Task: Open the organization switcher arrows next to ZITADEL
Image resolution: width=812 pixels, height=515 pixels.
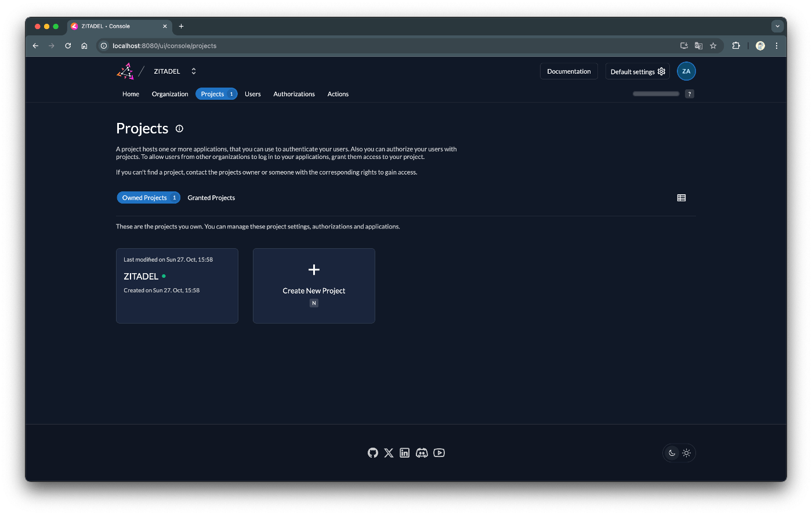Action: (x=194, y=71)
